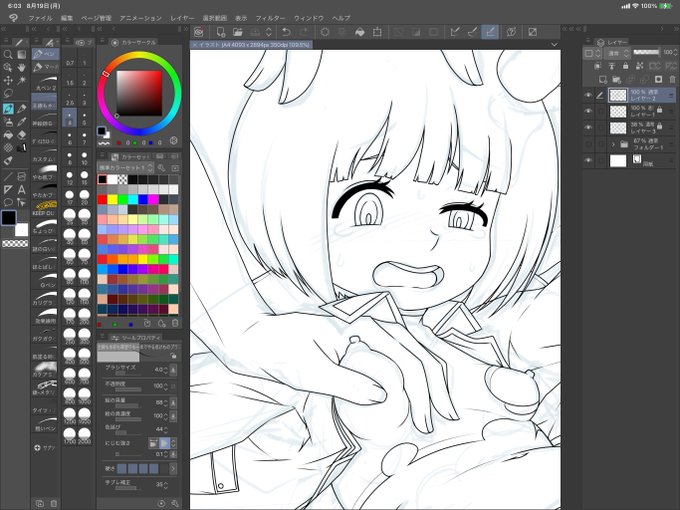
Task: Expand 硬さ hardness arrow button
Action: (173, 468)
